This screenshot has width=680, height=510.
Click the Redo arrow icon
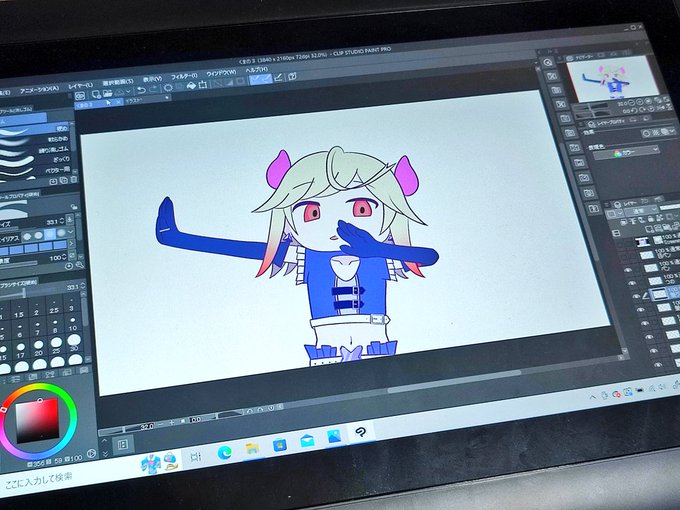click(153, 89)
